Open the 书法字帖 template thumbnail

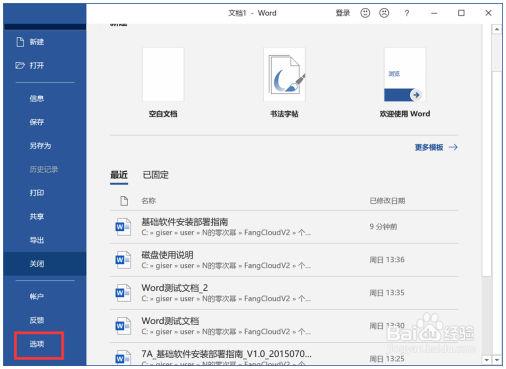tap(284, 74)
